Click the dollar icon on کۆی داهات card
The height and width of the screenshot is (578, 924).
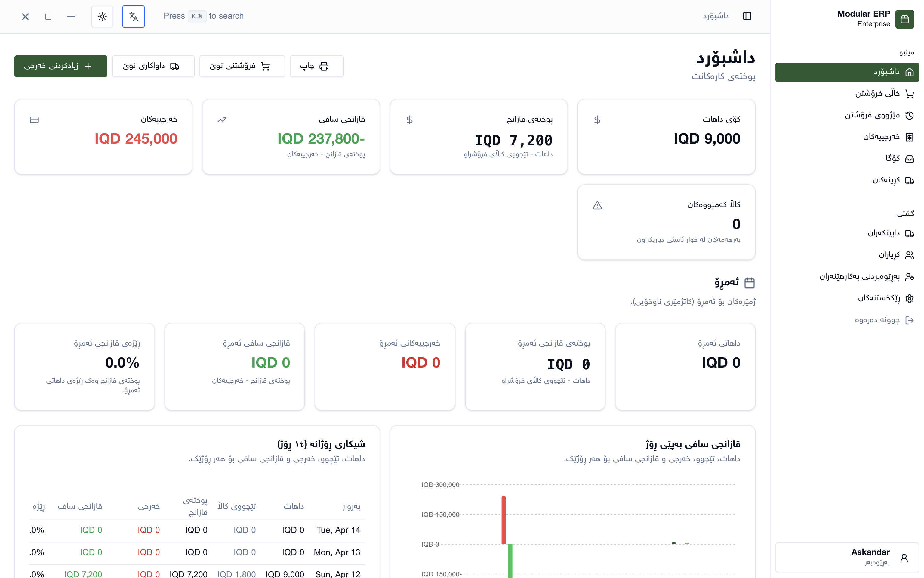[597, 120]
